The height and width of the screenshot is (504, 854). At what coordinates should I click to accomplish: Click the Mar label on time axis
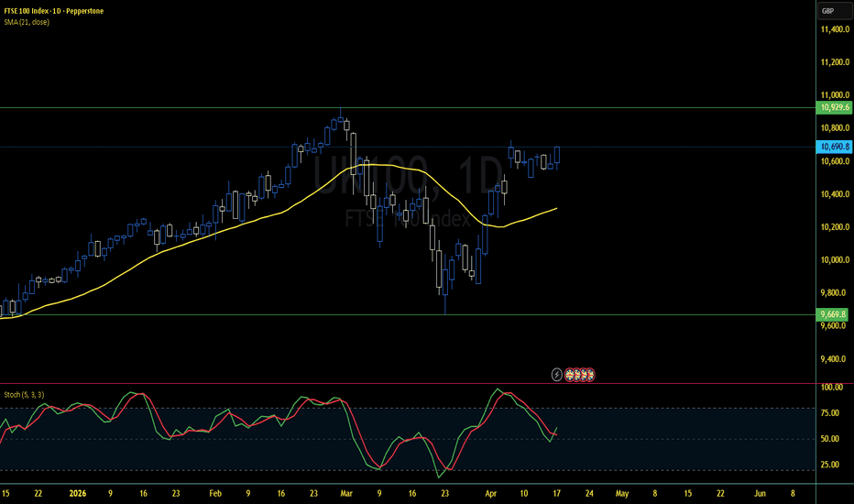[x=346, y=494]
